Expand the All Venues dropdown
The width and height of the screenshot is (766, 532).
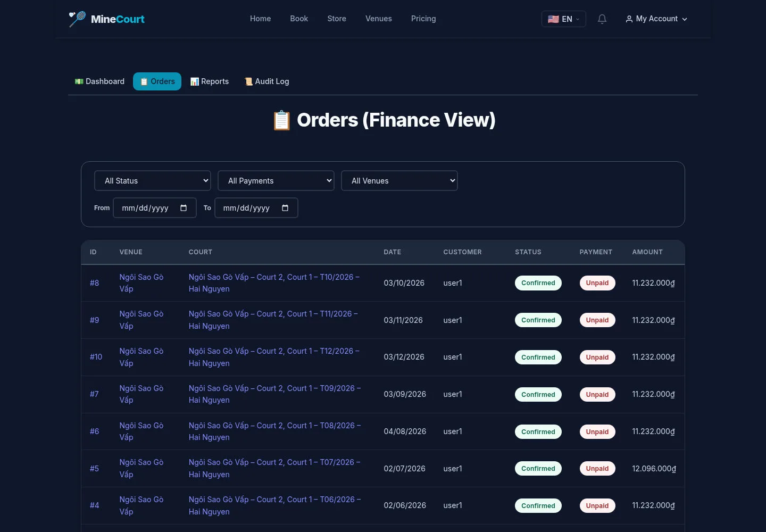[399, 181]
